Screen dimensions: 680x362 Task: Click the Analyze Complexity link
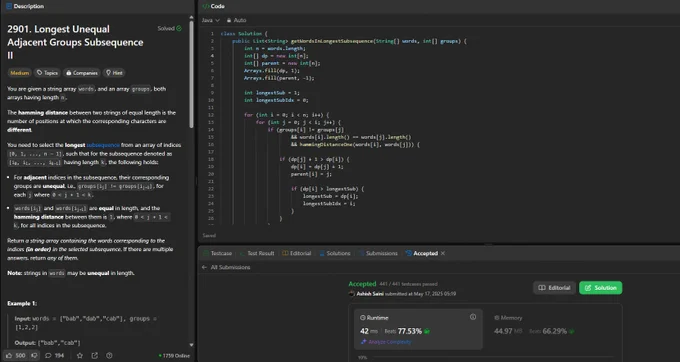[x=386, y=342]
